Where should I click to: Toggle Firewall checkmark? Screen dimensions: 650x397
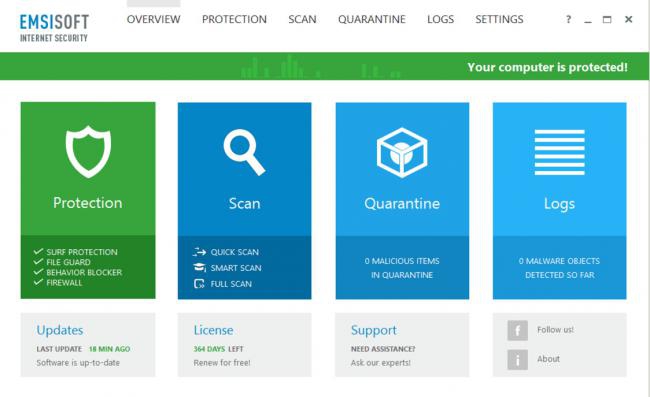tap(39, 282)
